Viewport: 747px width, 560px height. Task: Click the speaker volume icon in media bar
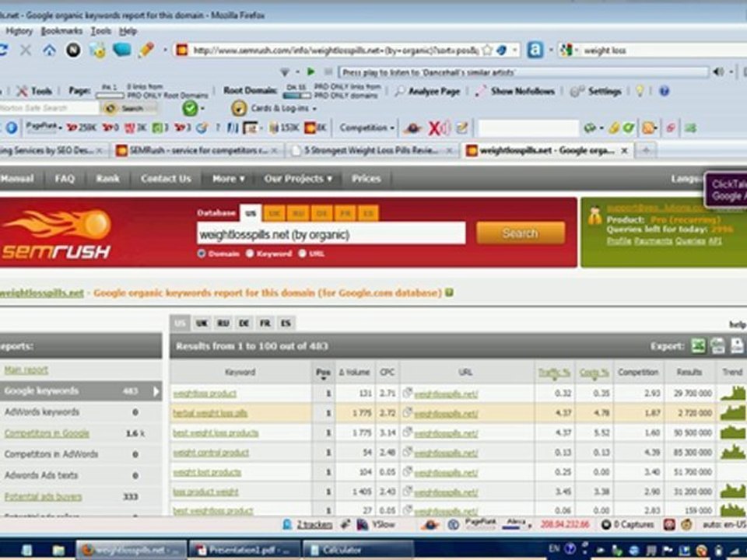pos(718,72)
